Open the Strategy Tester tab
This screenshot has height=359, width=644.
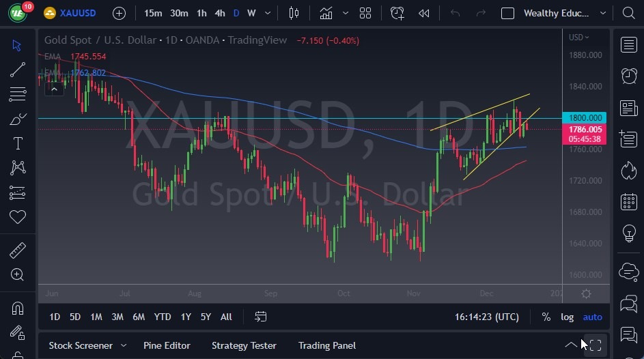[244, 345]
